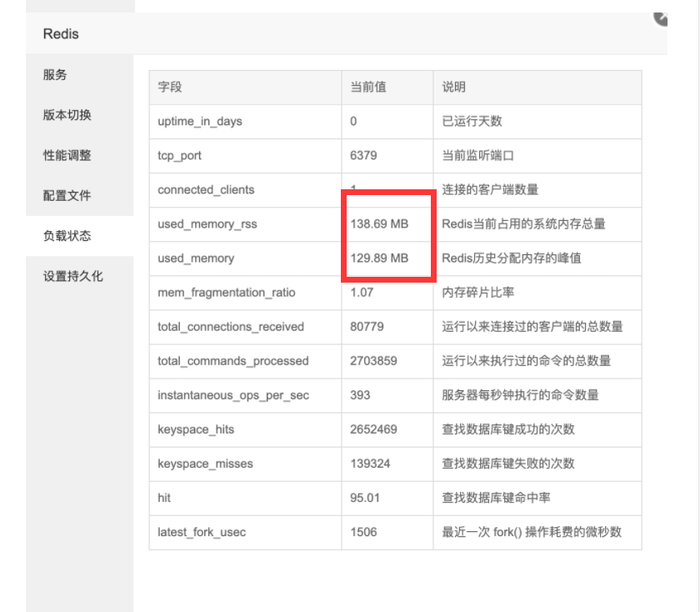Click the 查找数据库键命中率 description
Viewport: 700px width, 612px height.
[x=496, y=498]
